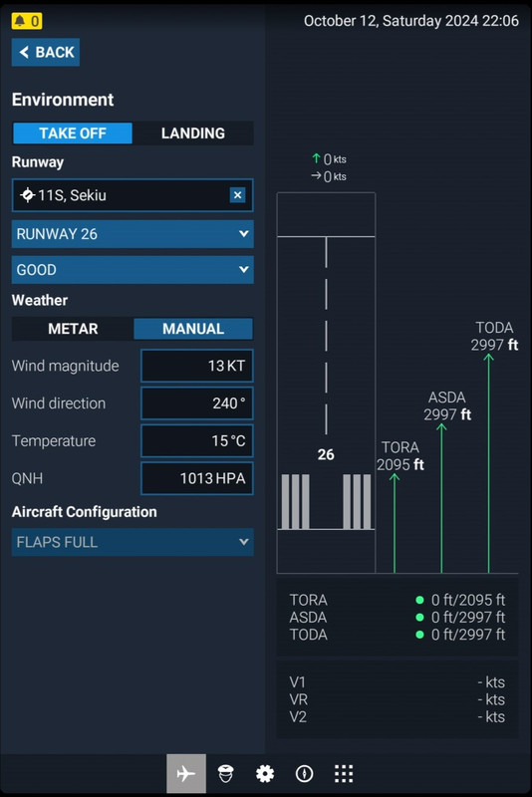Viewport: 532px width, 797px height.
Task: Click the runway 26 number on diagram
Action: tap(326, 454)
